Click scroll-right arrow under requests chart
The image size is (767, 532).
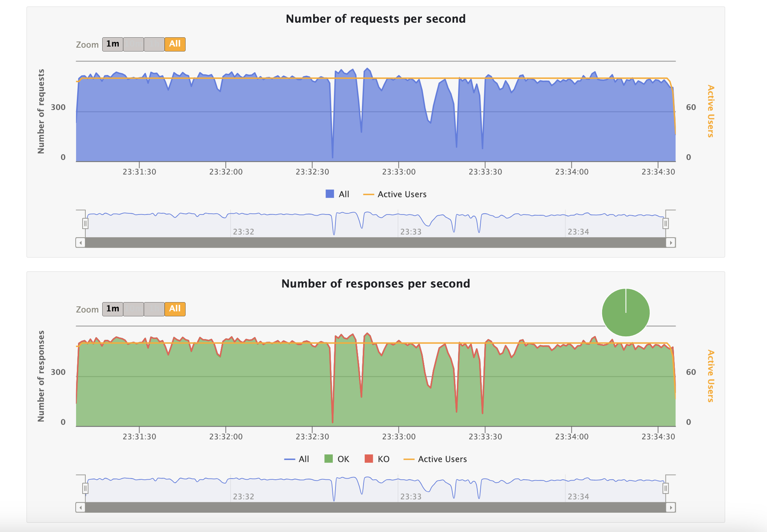[671, 243]
